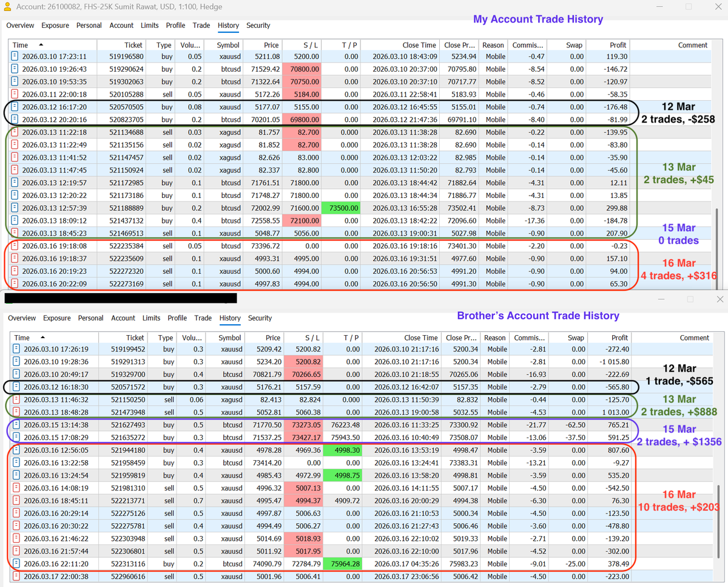
Task: Select row icon for ticket 522273169
Action: pyautogui.click(x=15, y=283)
